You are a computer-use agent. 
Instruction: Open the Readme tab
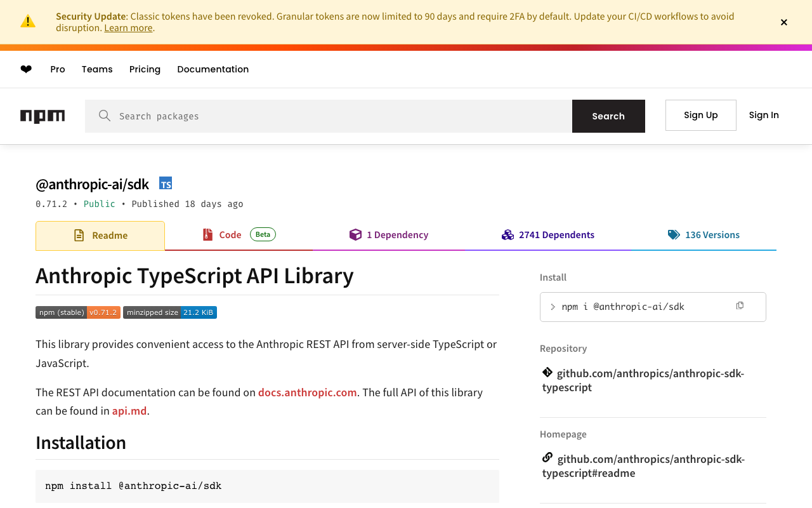(100, 236)
